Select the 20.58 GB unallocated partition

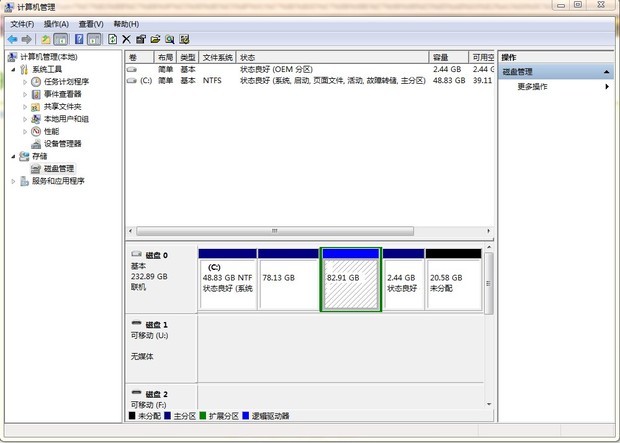coord(453,284)
